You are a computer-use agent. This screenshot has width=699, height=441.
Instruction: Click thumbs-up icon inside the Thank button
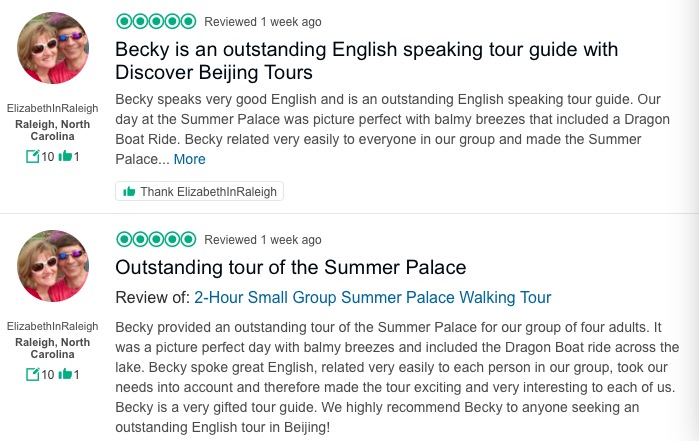[129, 191]
